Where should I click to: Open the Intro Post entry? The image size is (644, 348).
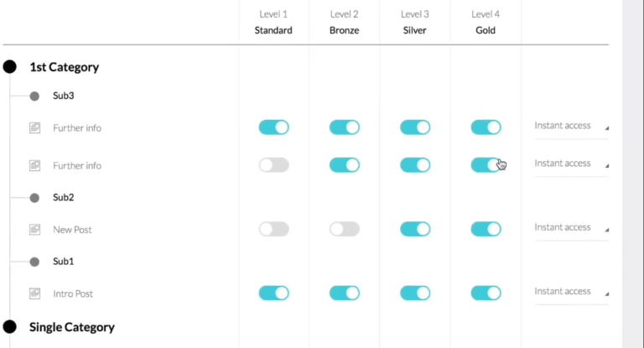[72, 293]
